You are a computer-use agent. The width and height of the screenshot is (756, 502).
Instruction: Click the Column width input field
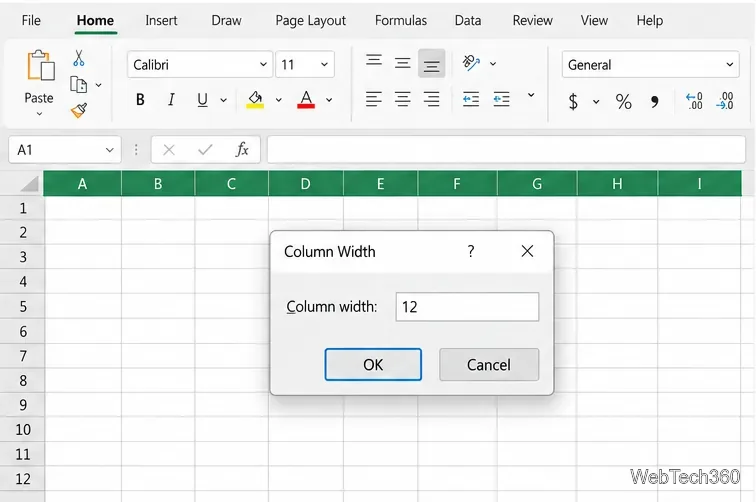point(467,307)
